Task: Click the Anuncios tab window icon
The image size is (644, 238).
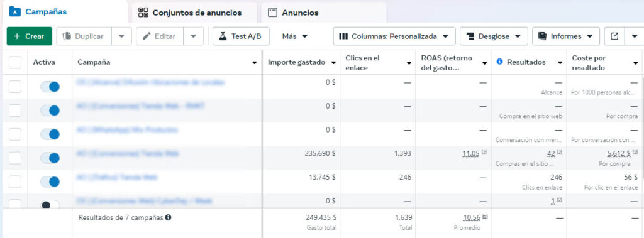Action: point(272,13)
